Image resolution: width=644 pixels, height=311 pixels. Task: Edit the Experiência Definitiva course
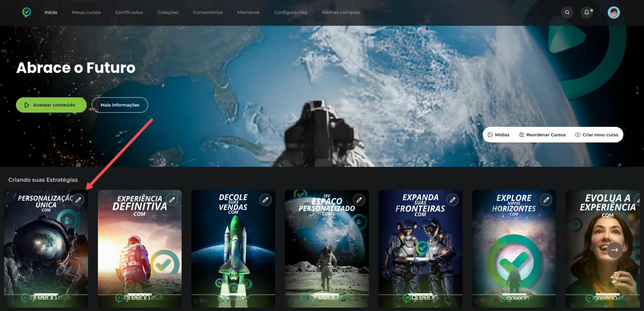(172, 200)
